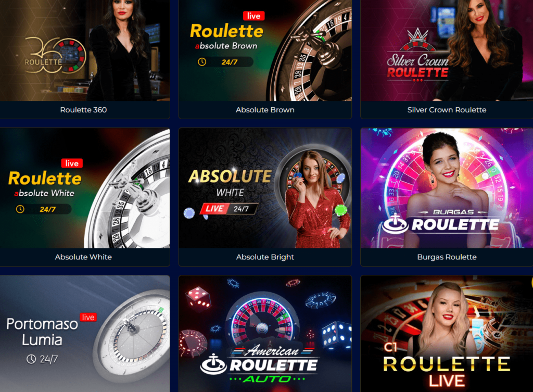
Task: Click the 'Absolute Brown' title label
Action: pyautogui.click(x=265, y=110)
